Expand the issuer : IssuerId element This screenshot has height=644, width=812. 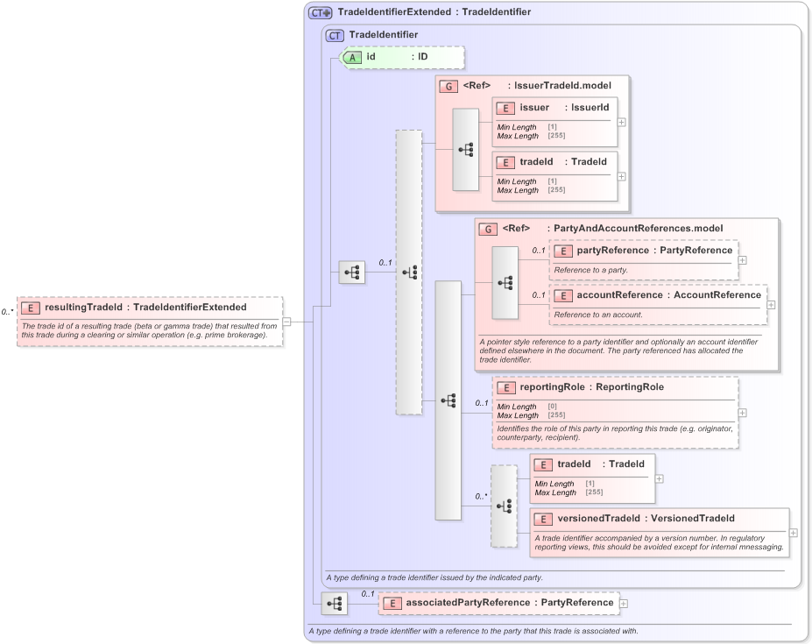tap(621, 123)
